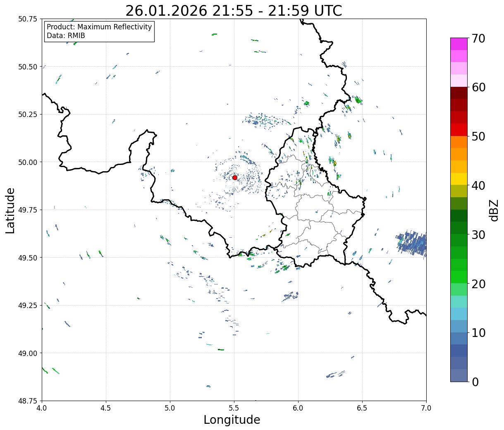Click the yellow 40 dBZ colorbar segment
The height and width of the screenshot is (430, 504).
pos(459,179)
